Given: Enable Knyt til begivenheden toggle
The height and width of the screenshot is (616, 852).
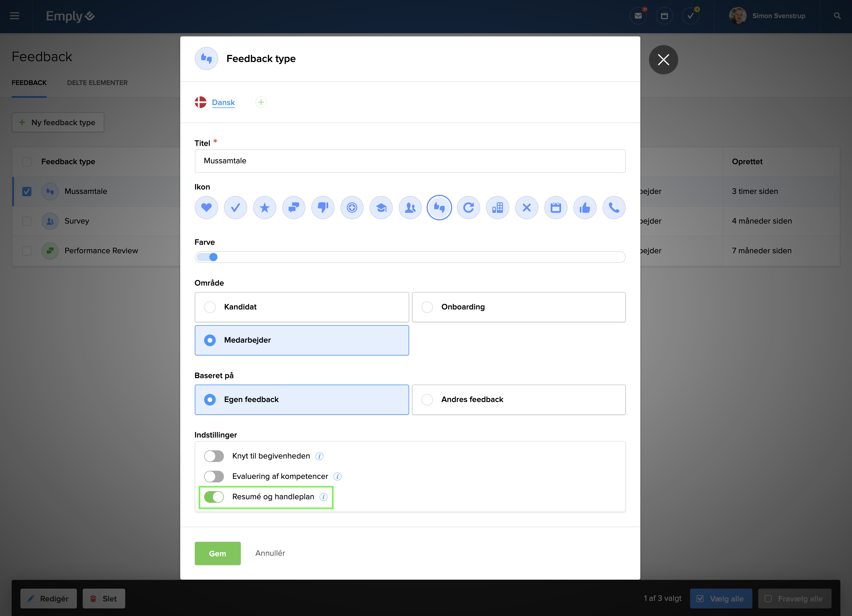Looking at the screenshot, I should (x=214, y=456).
